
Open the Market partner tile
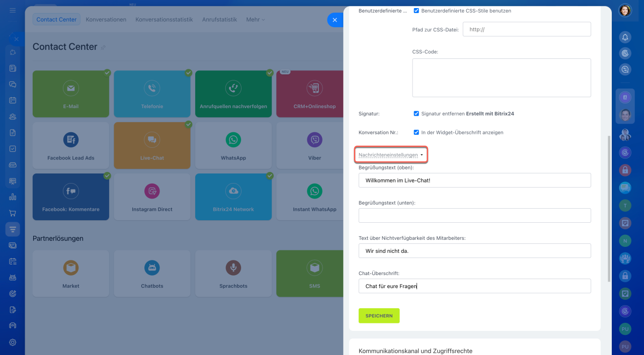pyautogui.click(x=71, y=274)
